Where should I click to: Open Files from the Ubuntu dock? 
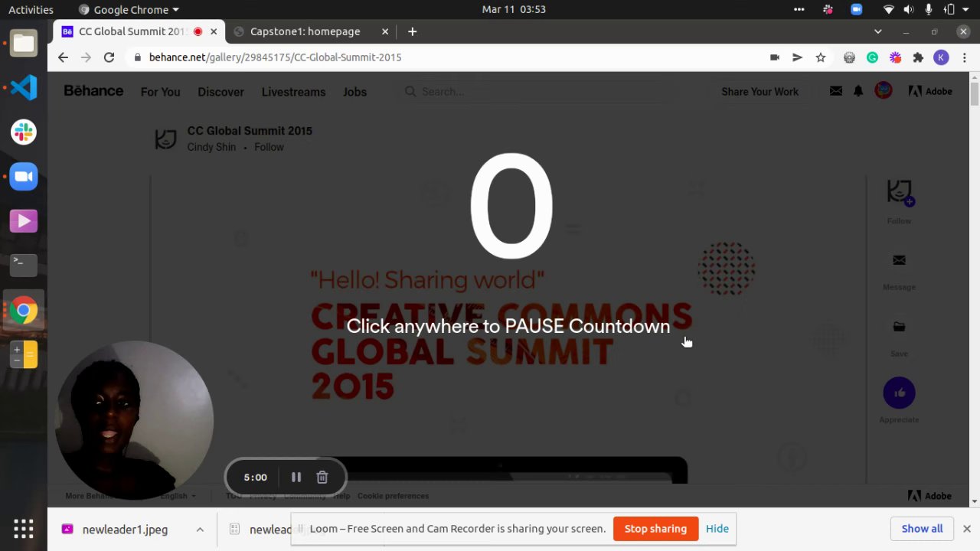tap(24, 44)
